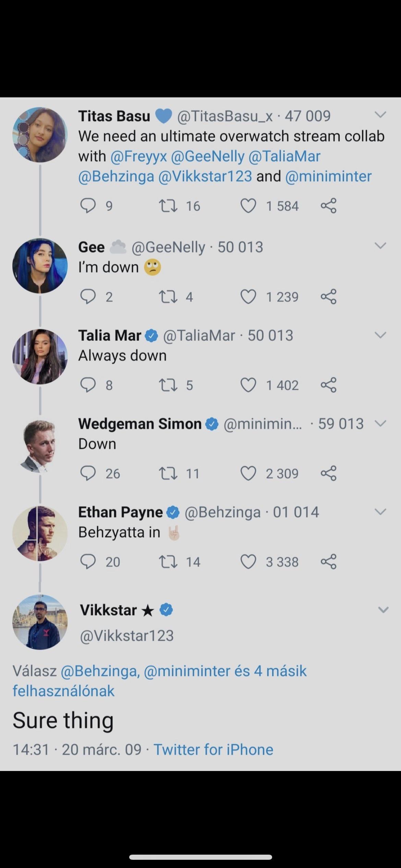Share Talia Mar's tweet
Screen dimensions: 401x868
[329, 385]
